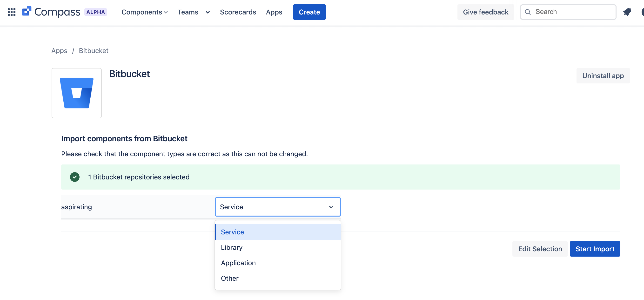Open notifications via the megaphone icon
The image size is (644, 300).
pyautogui.click(x=627, y=12)
